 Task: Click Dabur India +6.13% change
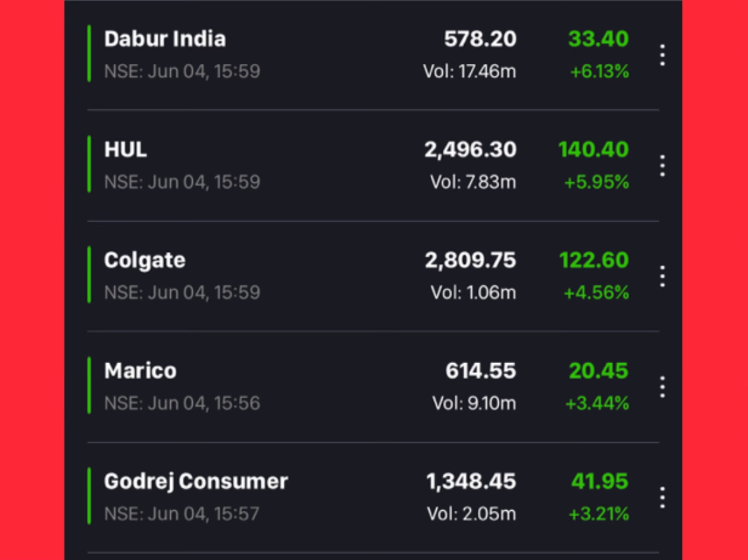(x=600, y=71)
